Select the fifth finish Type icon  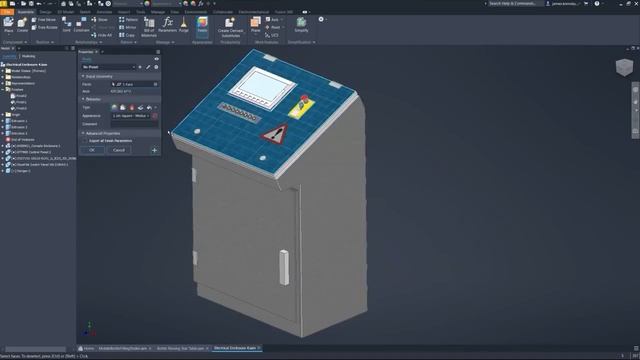[x=149, y=107]
